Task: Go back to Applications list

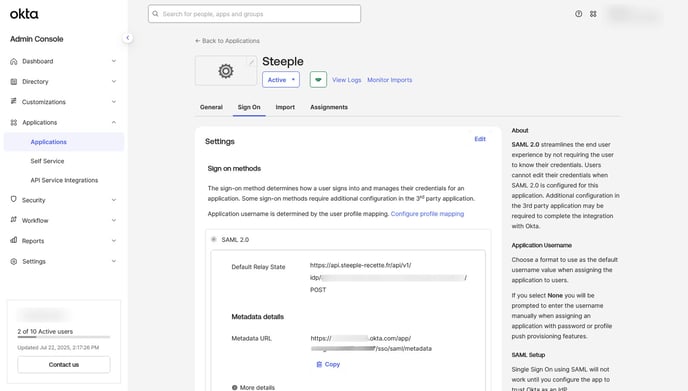Action: click(227, 41)
